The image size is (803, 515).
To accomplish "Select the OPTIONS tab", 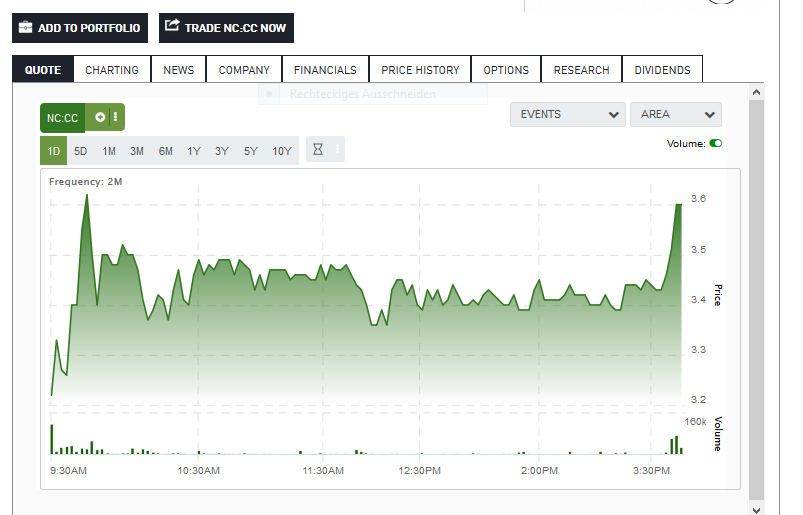I will point(506,70).
